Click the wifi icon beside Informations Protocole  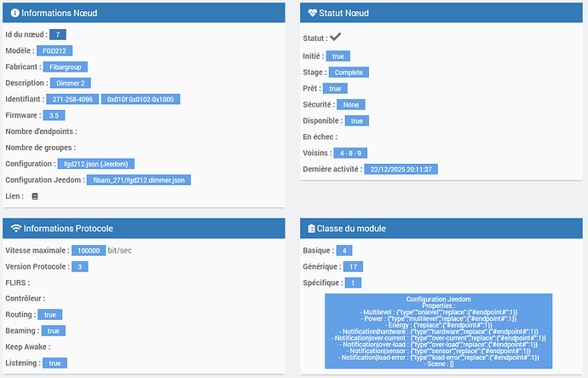coord(15,229)
